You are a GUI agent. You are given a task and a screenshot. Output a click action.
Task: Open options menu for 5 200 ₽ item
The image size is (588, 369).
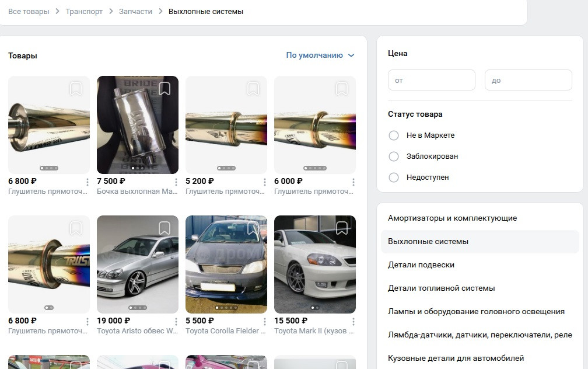(x=265, y=182)
